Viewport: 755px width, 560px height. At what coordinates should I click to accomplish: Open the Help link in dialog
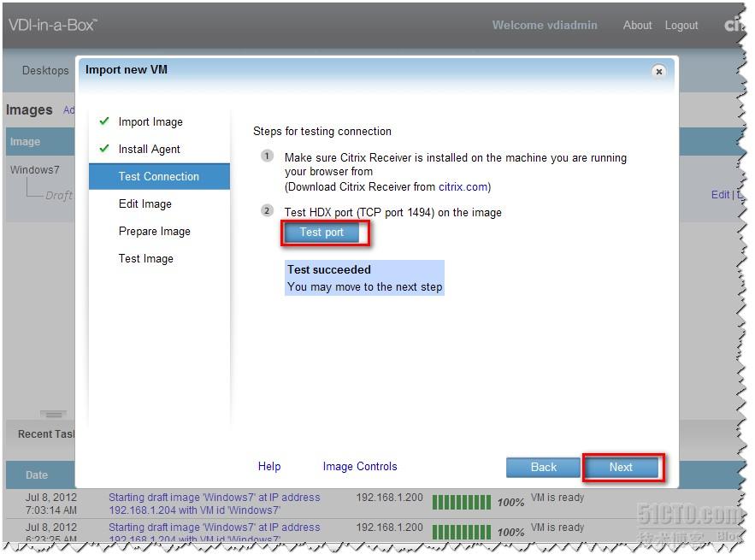(x=269, y=466)
